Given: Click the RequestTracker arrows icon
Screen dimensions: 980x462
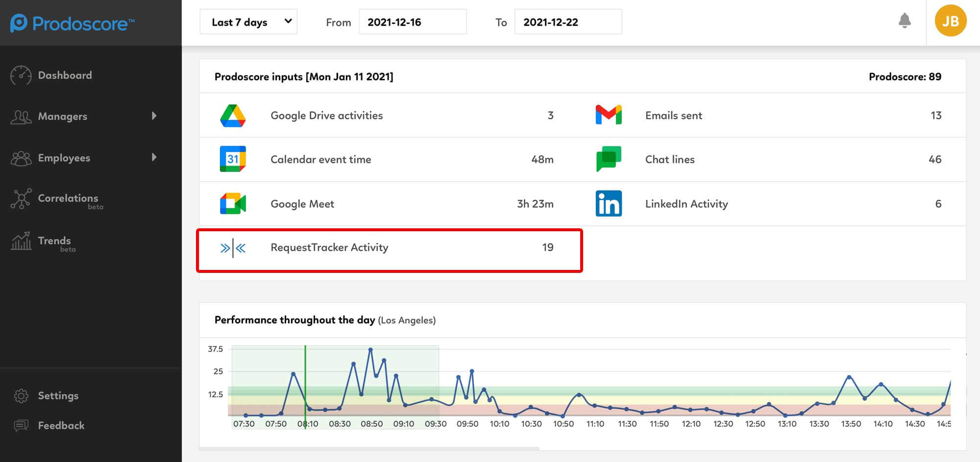Looking at the screenshot, I should point(233,248).
